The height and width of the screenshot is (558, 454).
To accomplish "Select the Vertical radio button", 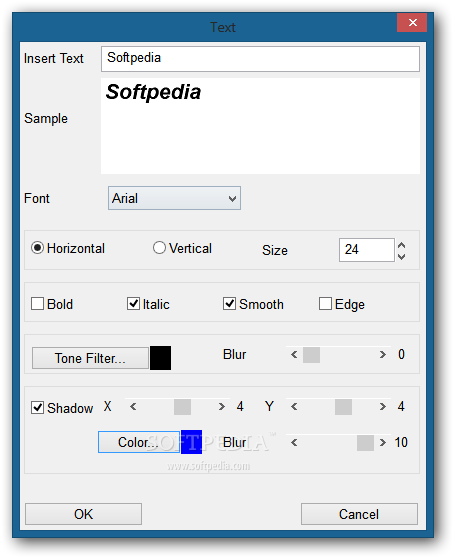I will tap(159, 248).
